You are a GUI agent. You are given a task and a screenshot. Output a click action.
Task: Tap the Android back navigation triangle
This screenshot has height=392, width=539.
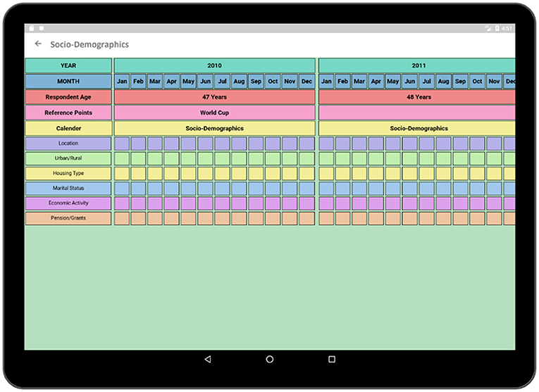[208, 359]
